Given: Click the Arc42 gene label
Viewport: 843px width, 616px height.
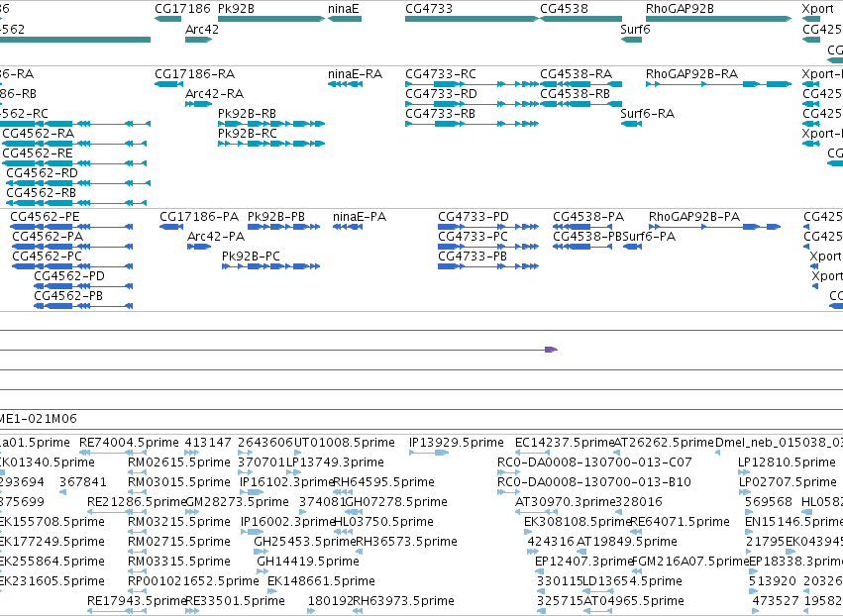Looking at the screenshot, I should coord(202,29).
